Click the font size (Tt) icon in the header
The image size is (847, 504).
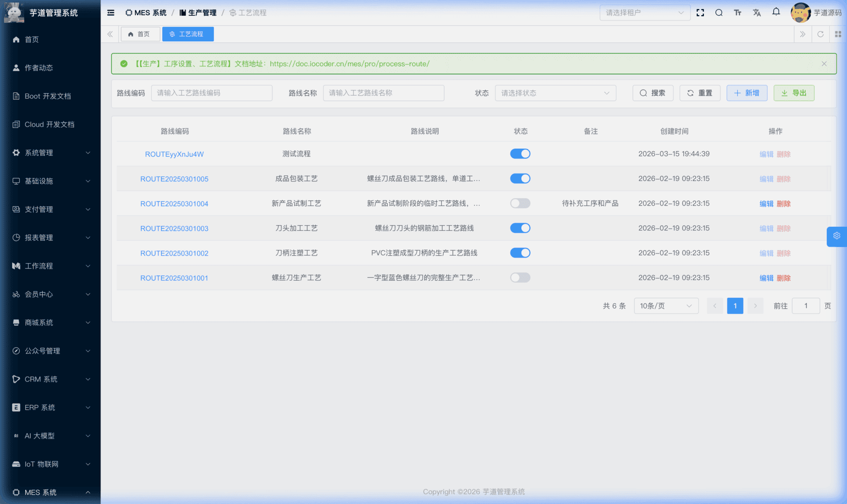738,13
